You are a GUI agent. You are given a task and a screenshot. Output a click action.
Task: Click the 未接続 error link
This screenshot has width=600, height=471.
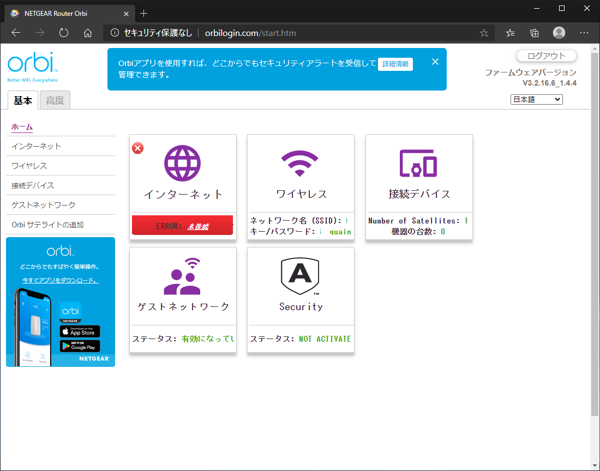(198, 227)
